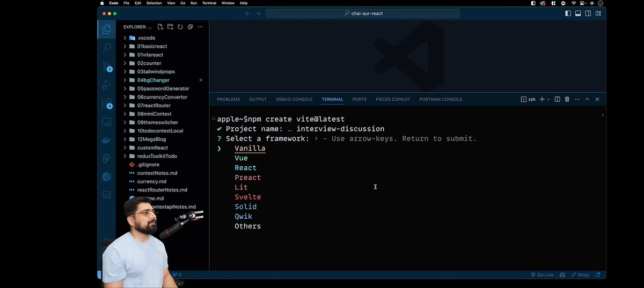
Task: Open the Remote Explorer activity bar icon
Action: click(x=106, y=122)
